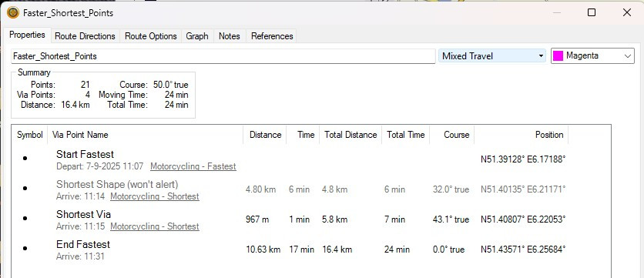Click the magenta color swatch
The height and width of the screenshot is (278, 644).
[558, 56]
